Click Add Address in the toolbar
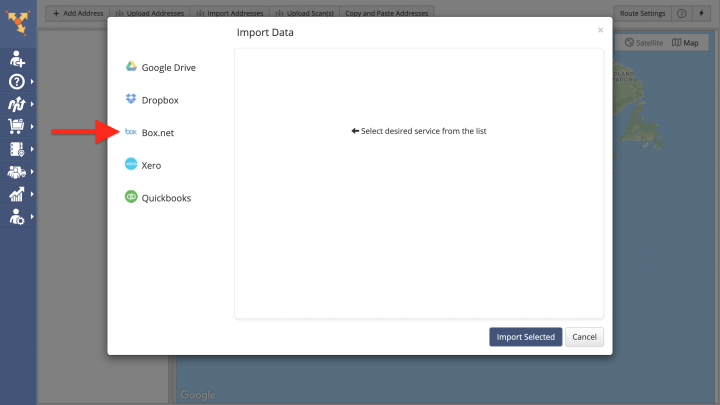Image resolution: width=720 pixels, height=405 pixels. (x=78, y=13)
